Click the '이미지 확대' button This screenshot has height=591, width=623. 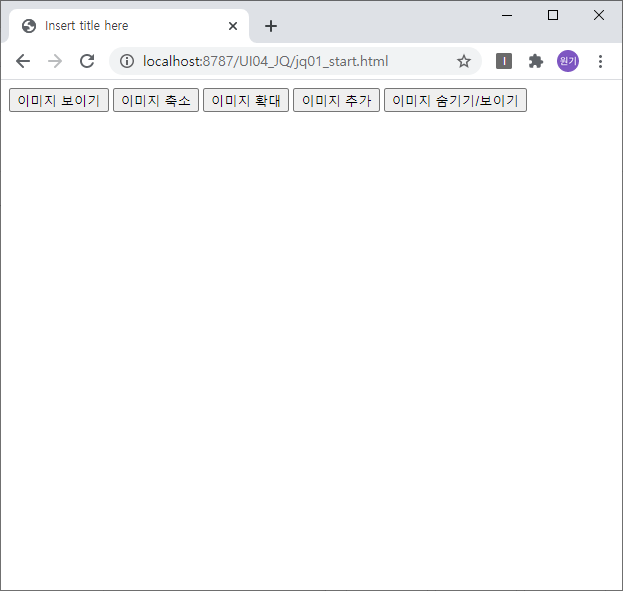(x=246, y=100)
